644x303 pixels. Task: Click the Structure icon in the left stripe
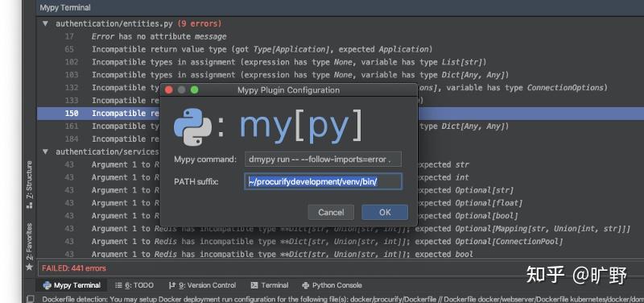pos(29,205)
